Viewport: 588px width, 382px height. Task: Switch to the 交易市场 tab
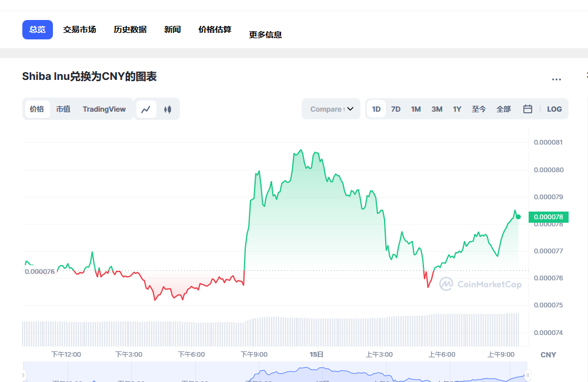point(79,29)
